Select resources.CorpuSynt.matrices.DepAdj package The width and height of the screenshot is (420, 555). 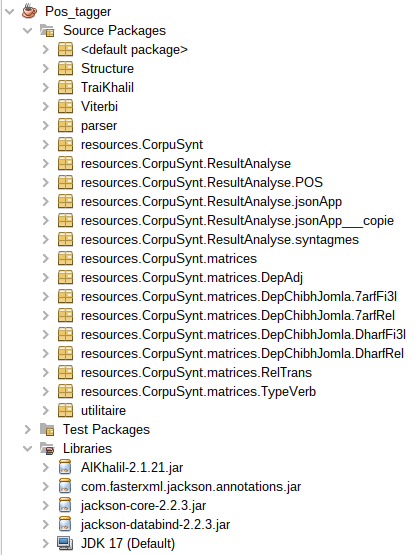click(192, 278)
